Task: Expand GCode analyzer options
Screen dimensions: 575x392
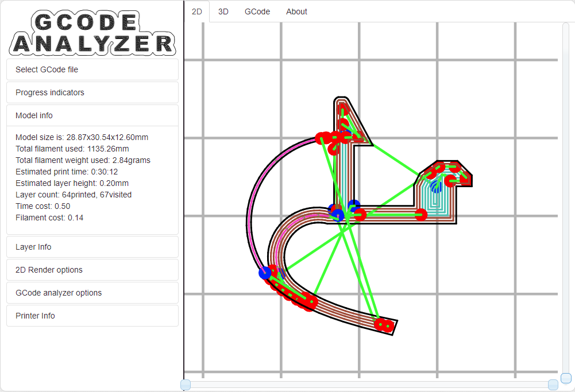Action: (92, 293)
